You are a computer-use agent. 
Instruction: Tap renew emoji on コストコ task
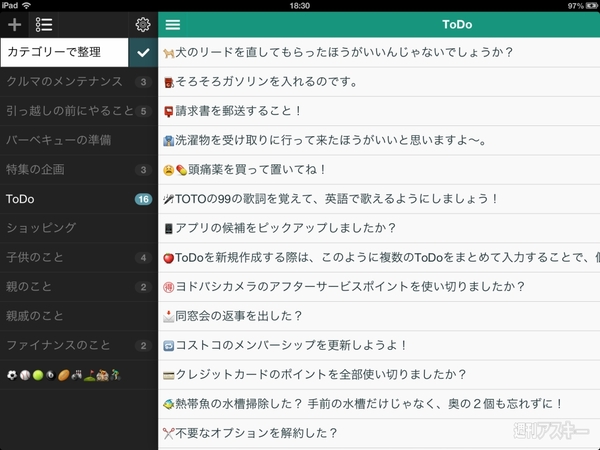[x=168, y=346]
